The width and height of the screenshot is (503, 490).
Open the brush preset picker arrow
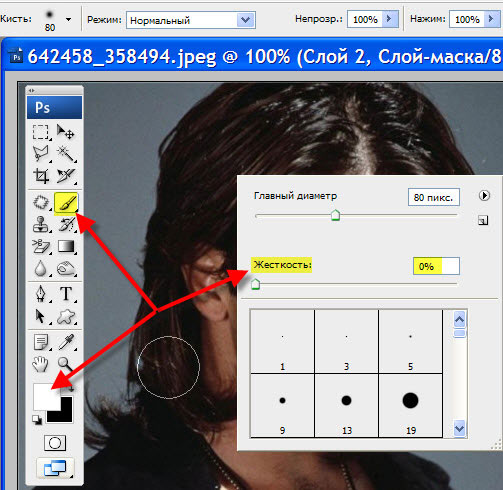[x=68, y=20]
